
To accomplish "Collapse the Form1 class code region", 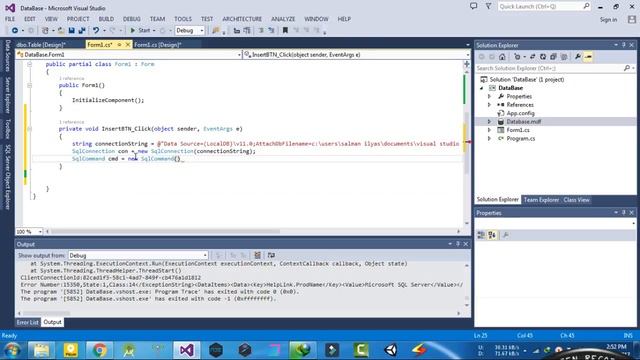I will point(29,64).
